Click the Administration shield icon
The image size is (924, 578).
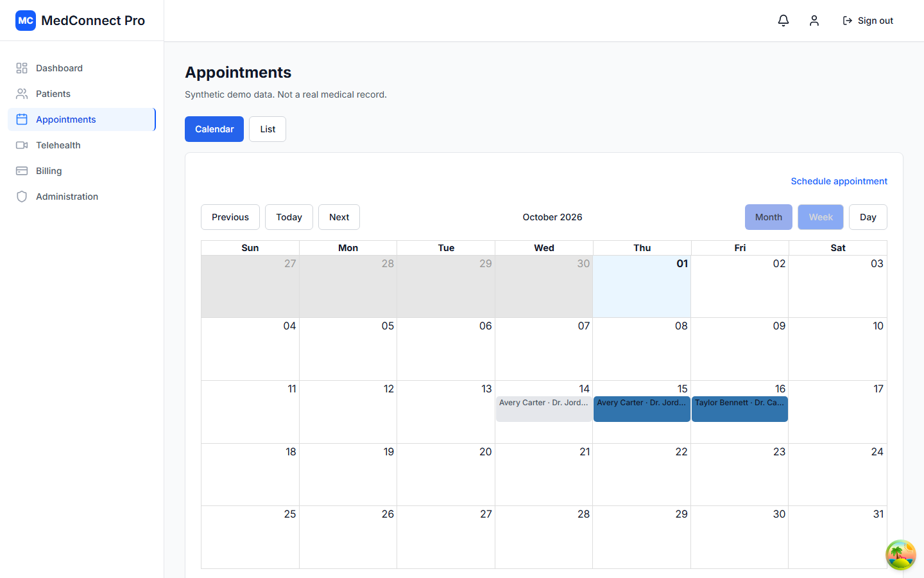click(22, 197)
